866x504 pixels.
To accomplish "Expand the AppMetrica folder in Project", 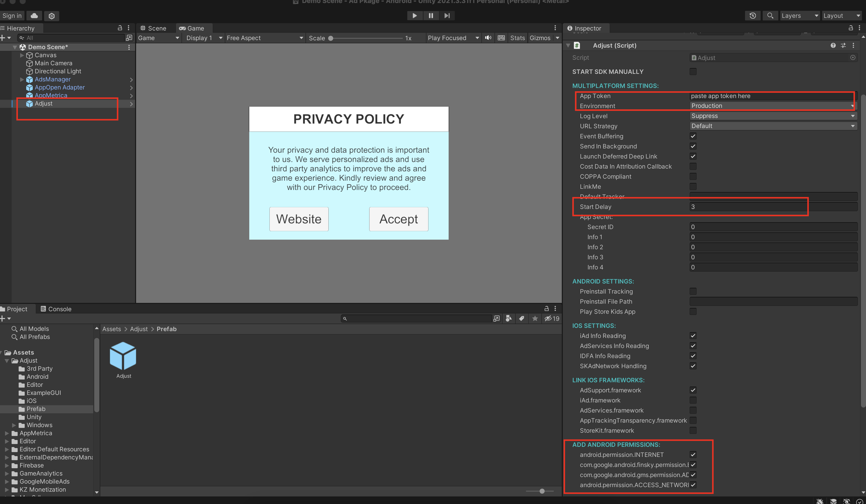I will point(7,433).
